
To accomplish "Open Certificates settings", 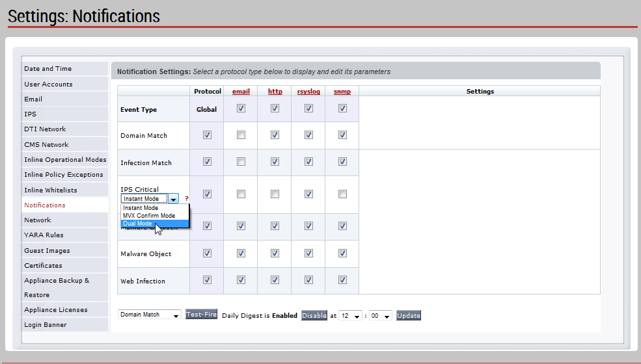I will click(64, 266).
